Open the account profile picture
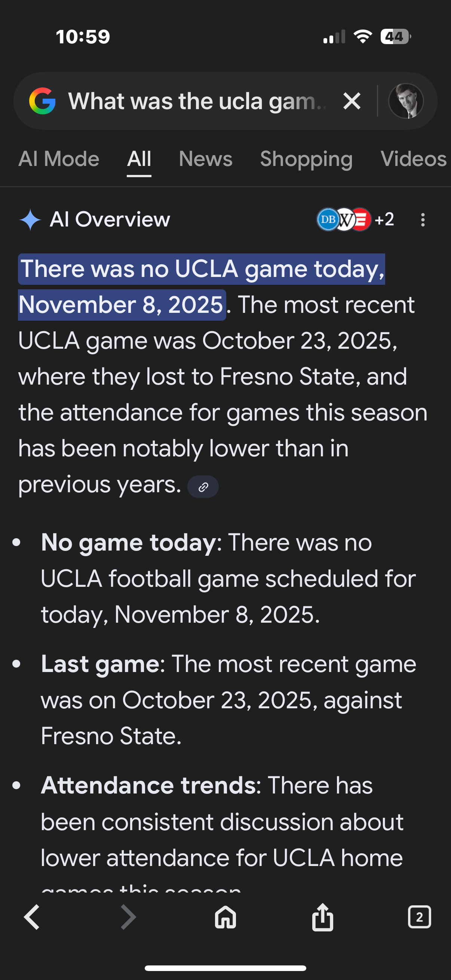This screenshot has width=451, height=980. (x=406, y=101)
